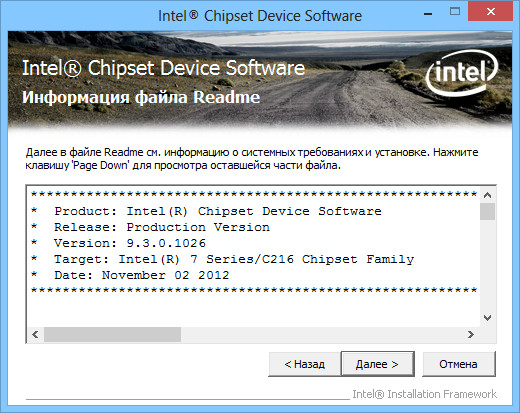Click the horizontal scroll left arrow
Screen dimensions: 520x413
[35, 334]
